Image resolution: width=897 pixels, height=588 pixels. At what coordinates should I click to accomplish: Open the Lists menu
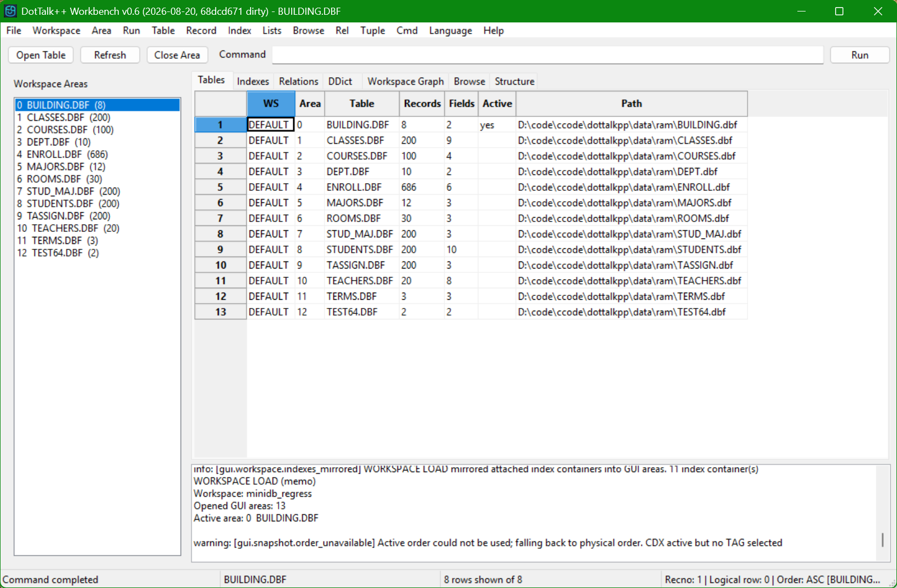coord(271,31)
